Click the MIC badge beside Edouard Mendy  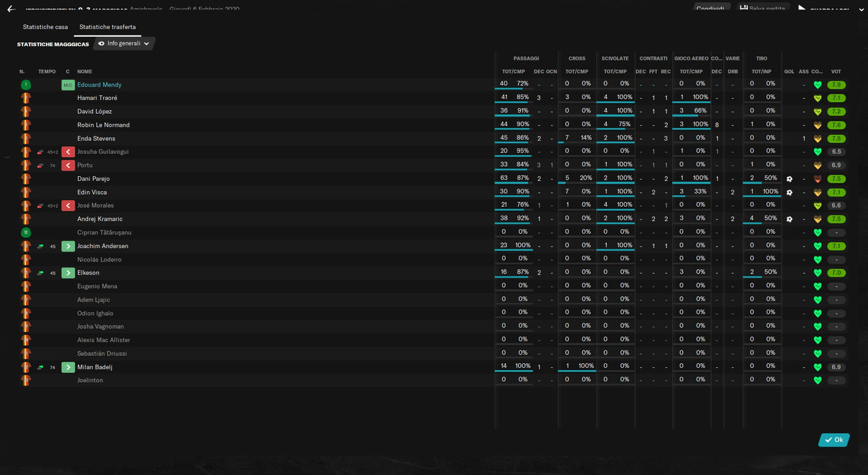[x=68, y=85]
